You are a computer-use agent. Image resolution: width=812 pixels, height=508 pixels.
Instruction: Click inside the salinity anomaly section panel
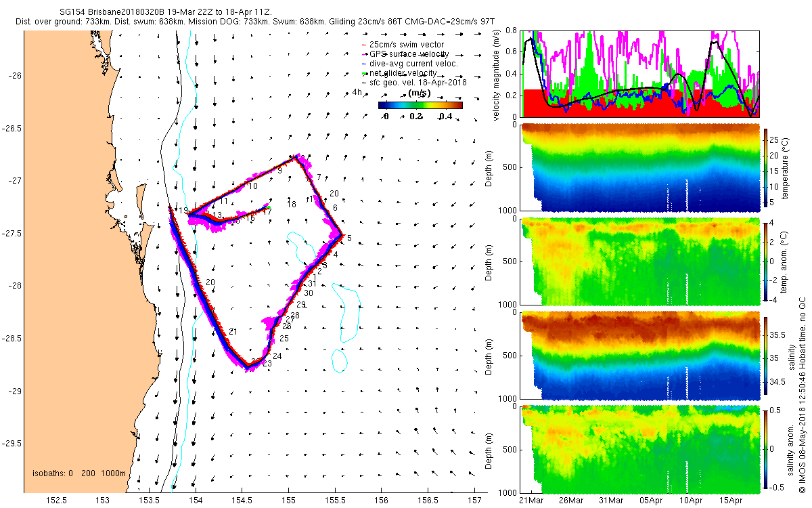640,449
